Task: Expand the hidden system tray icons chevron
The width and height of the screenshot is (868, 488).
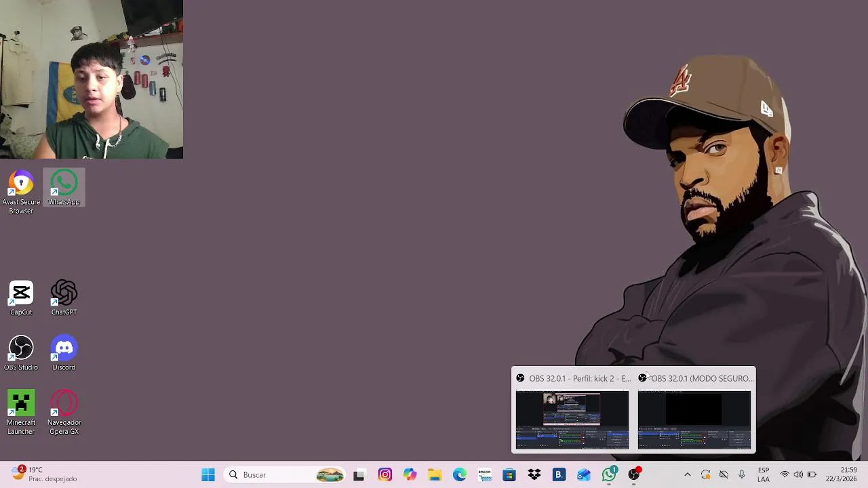Action: 687,474
